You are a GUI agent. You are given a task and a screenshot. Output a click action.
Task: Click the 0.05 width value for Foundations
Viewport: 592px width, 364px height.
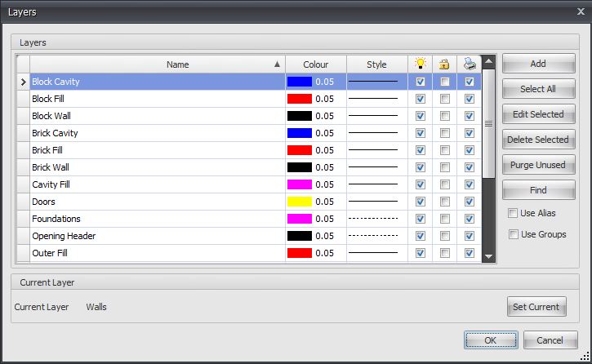[x=325, y=219]
